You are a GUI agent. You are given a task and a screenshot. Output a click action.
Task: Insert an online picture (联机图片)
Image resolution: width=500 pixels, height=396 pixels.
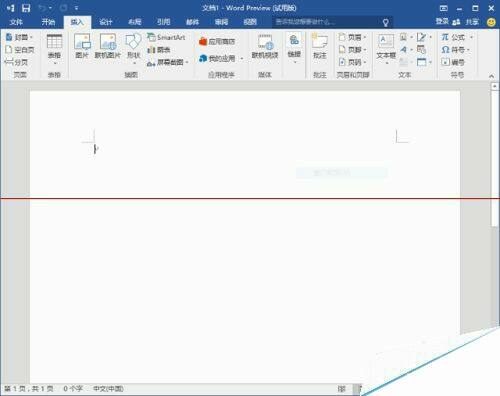107,46
